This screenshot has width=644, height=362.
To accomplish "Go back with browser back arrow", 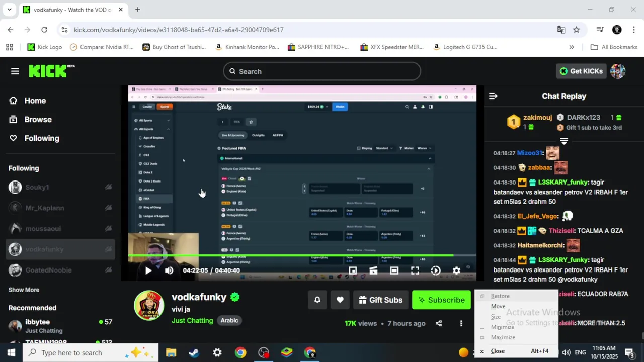I will point(11,30).
